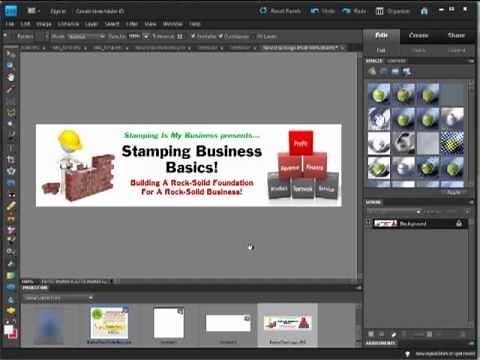480x360 pixels.
Task: Click the Redo button in top bar
Action: (354, 11)
